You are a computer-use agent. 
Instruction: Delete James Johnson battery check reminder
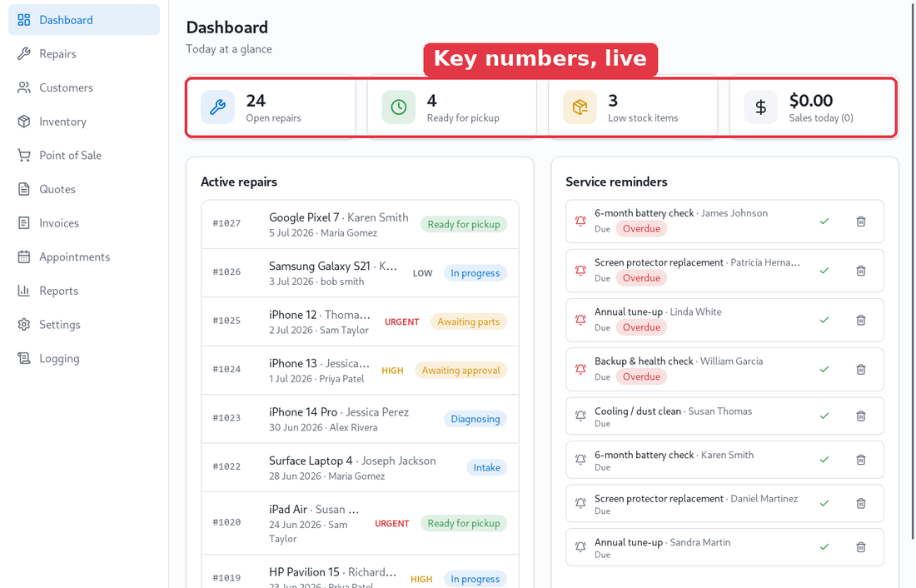[861, 222]
